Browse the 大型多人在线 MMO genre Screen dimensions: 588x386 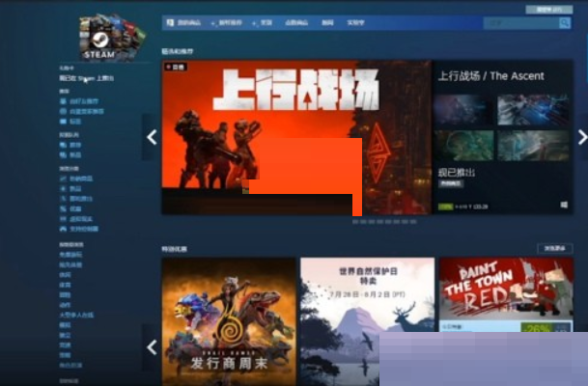click(x=76, y=316)
